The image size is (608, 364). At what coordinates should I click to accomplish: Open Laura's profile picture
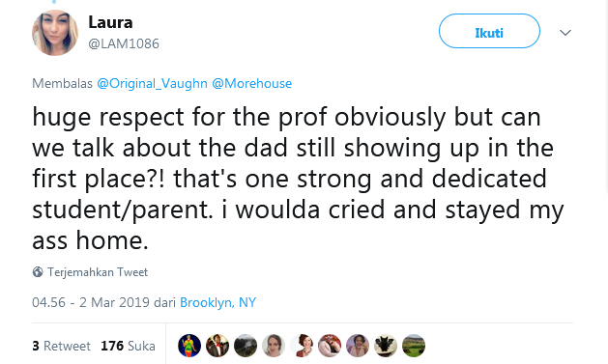click(x=55, y=33)
